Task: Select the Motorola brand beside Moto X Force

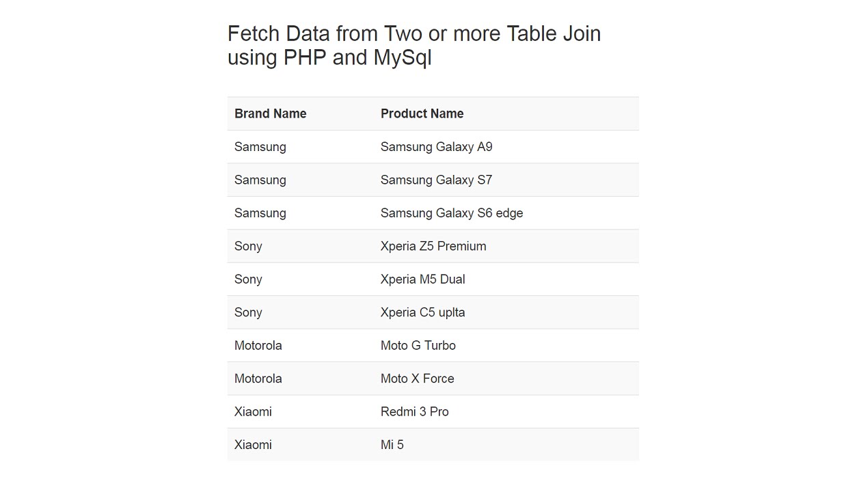Action: (258, 379)
